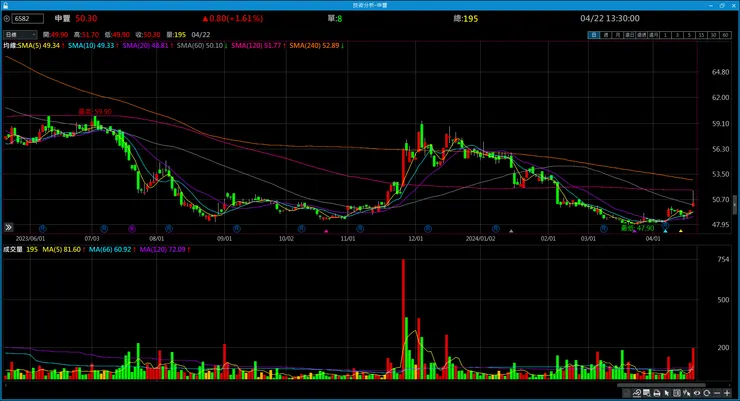Click the price change ▲0.80(+1.61%) text

tap(233, 18)
